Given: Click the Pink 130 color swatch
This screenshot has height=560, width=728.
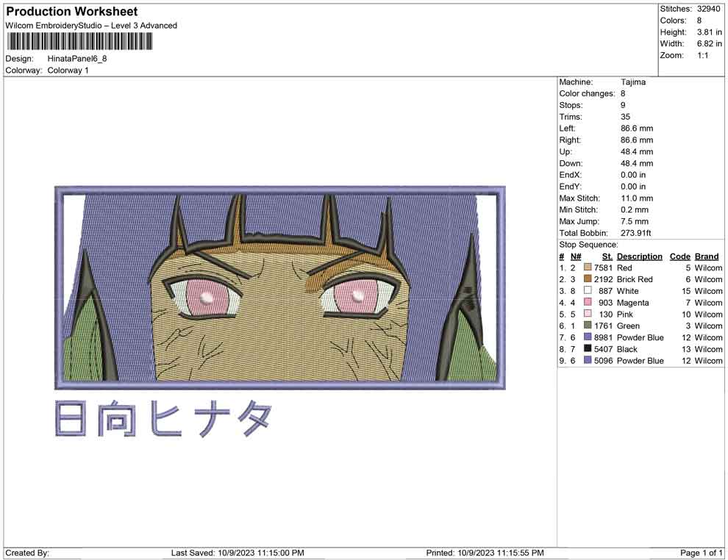Looking at the screenshot, I should point(588,314).
